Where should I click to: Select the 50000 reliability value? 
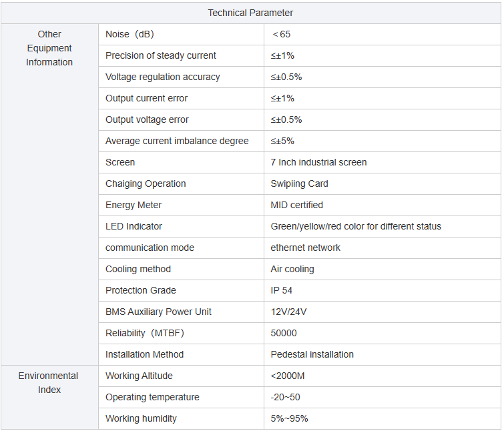[284, 333]
